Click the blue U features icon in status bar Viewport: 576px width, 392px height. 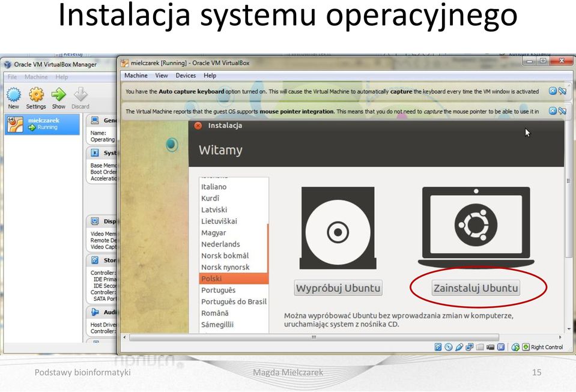tap(501, 347)
